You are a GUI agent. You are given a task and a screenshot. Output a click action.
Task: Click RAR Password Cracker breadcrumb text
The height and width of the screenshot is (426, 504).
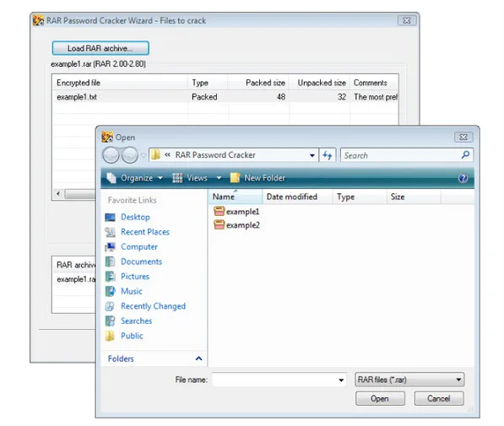[215, 155]
